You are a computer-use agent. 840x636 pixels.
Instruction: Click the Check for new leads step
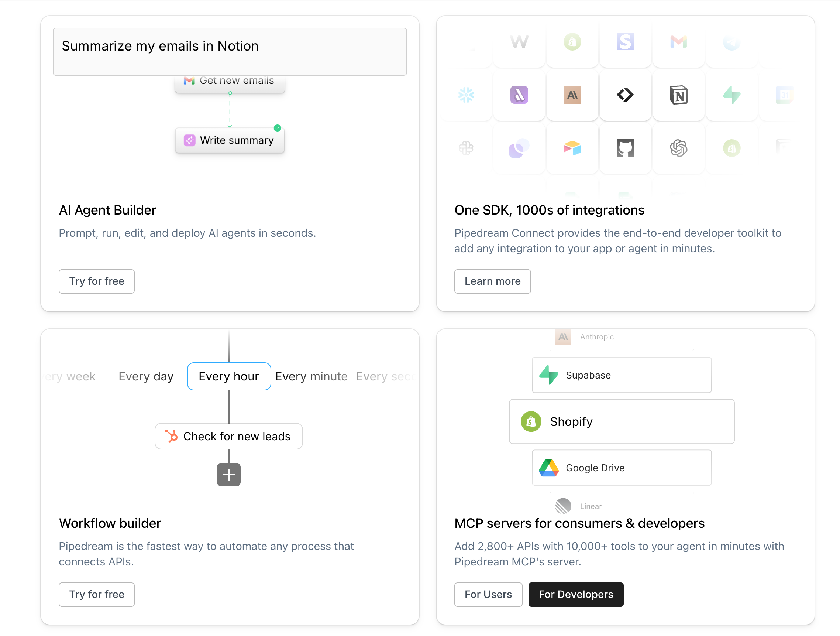click(x=228, y=436)
